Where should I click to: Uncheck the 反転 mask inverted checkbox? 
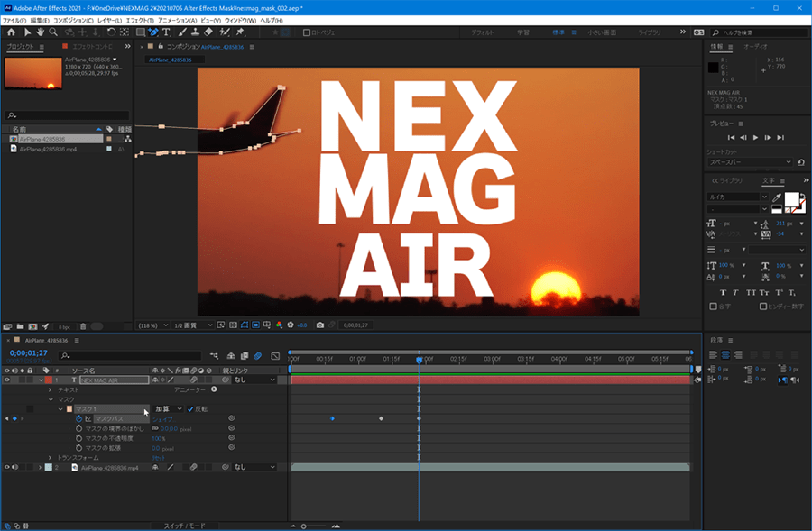(190, 408)
